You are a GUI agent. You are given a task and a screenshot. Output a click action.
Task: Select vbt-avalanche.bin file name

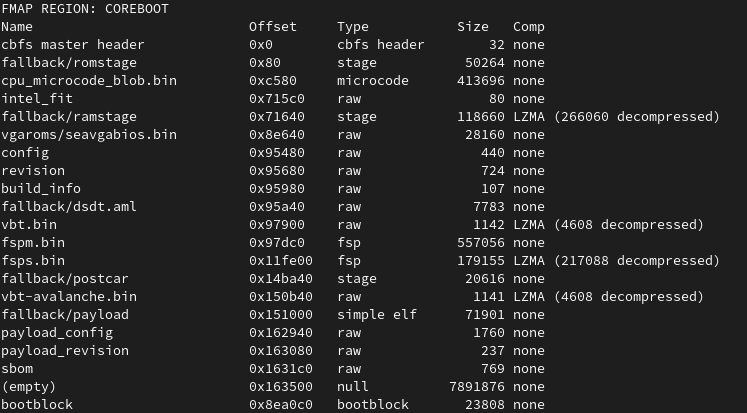click(69, 297)
